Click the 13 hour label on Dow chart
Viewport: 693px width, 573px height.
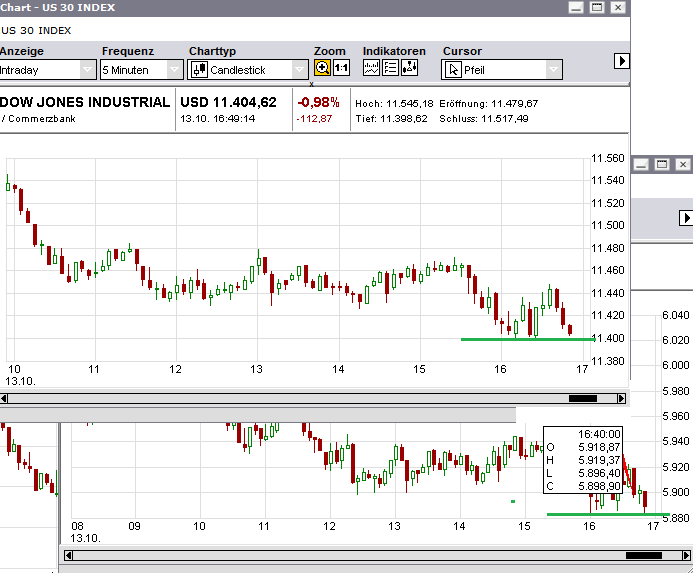(256, 369)
